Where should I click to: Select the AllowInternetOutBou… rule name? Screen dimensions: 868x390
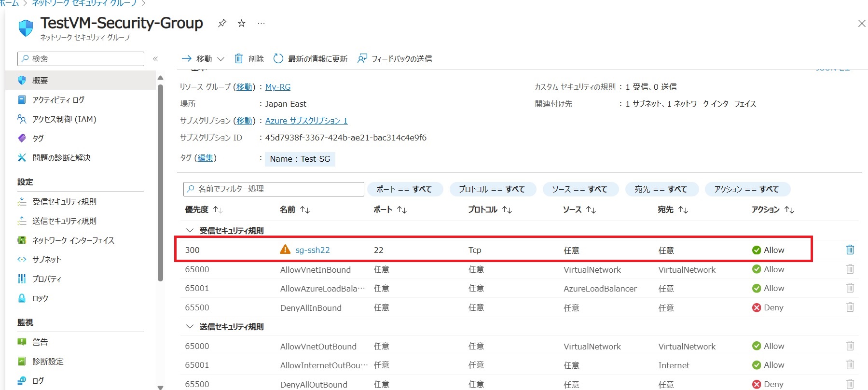[x=324, y=365]
